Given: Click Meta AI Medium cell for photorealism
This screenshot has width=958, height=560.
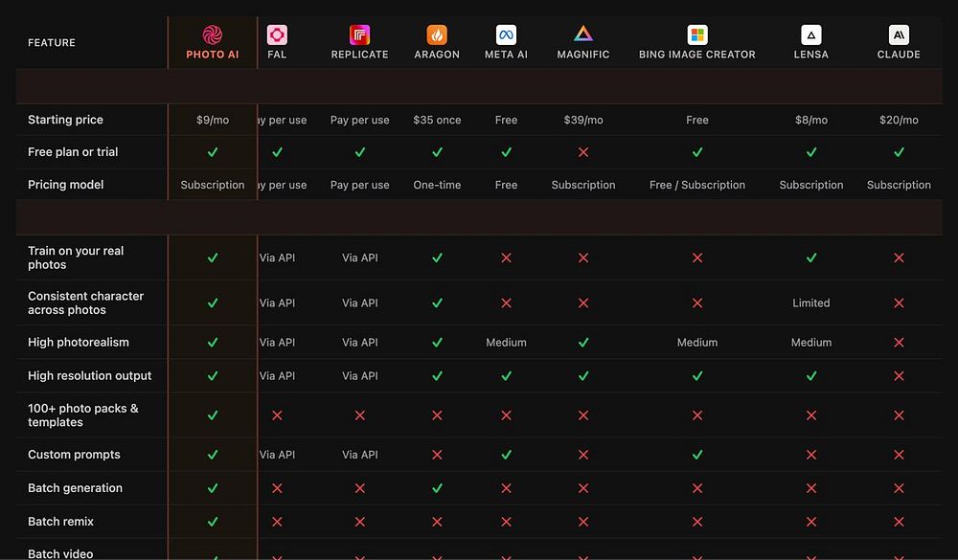Looking at the screenshot, I should pyautogui.click(x=506, y=343).
